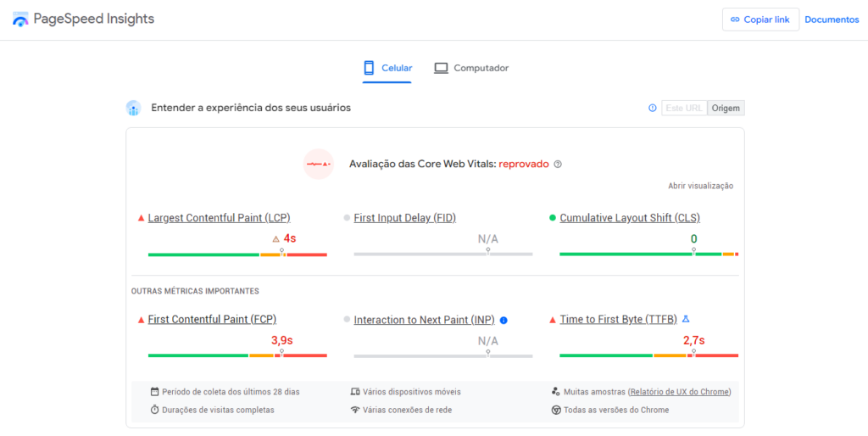Click the red triangle icon beside FCP
The height and width of the screenshot is (436, 868).
pyautogui.click(x=142, y=320)
